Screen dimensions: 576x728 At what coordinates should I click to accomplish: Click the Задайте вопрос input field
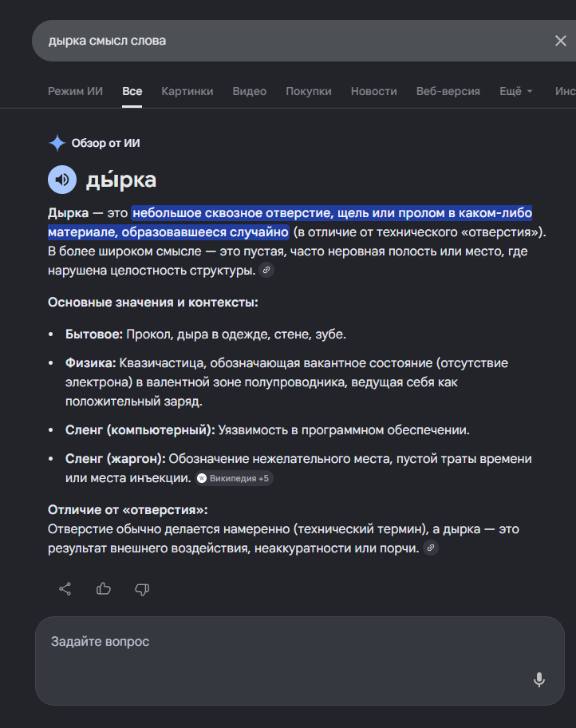(x=300, y=661)
